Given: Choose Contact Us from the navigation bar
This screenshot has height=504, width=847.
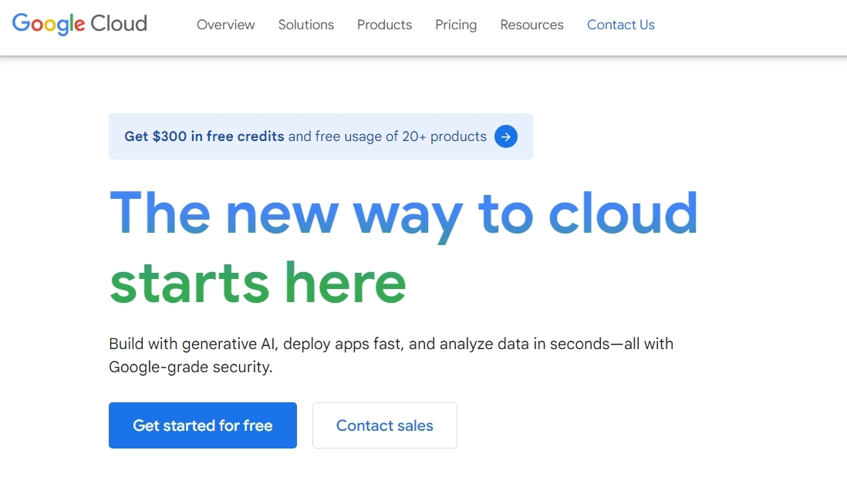Looking at the screenshot, I should [620, 25].
